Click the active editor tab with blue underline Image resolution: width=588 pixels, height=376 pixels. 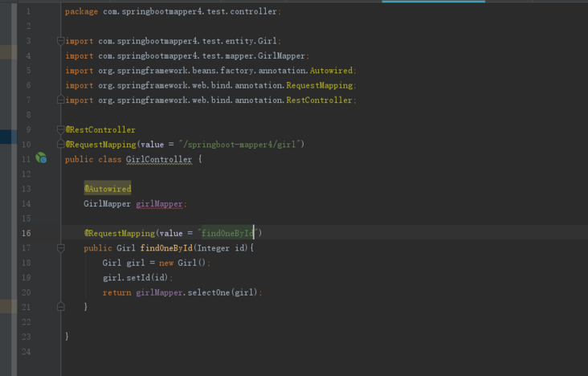click(433, 1)
